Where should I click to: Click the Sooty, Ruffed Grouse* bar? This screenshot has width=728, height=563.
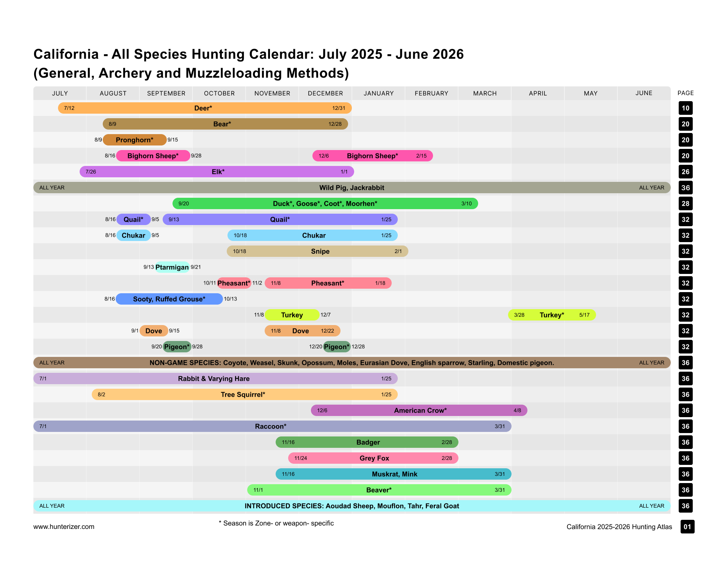169,299
